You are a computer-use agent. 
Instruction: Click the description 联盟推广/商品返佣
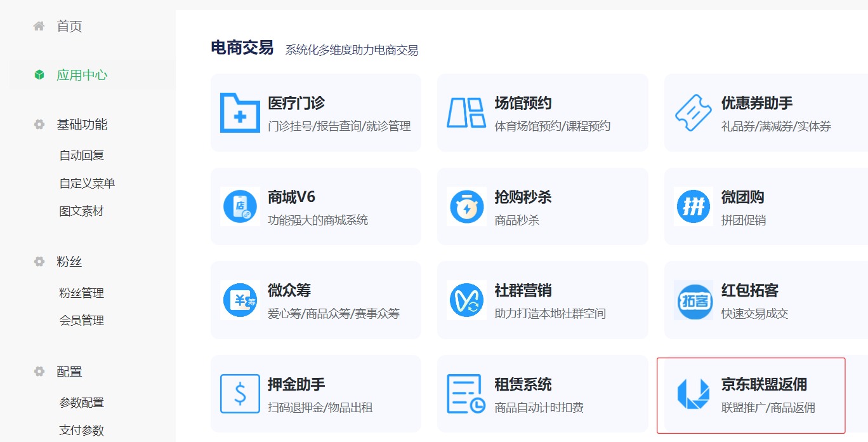[768, 408]
